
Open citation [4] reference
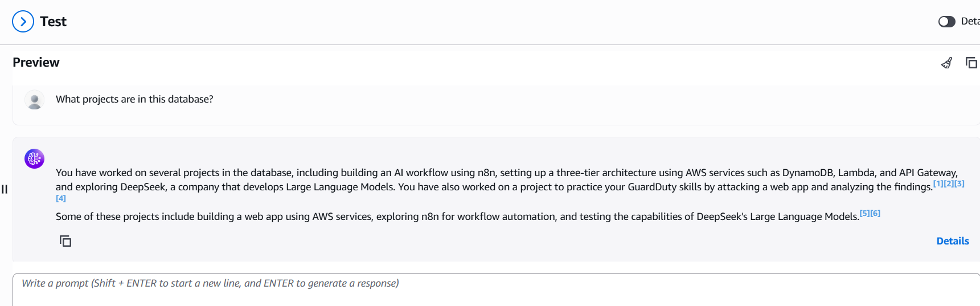(61, 198)
